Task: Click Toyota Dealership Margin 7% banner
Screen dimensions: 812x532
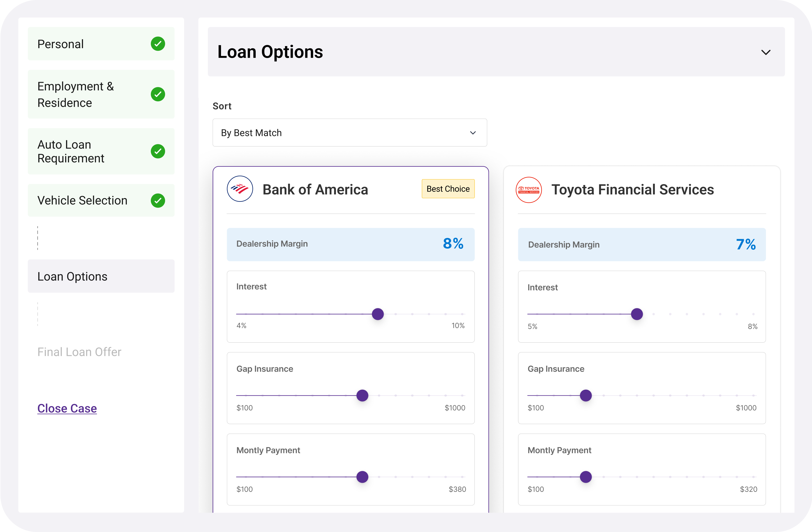Action: point(641,244)
